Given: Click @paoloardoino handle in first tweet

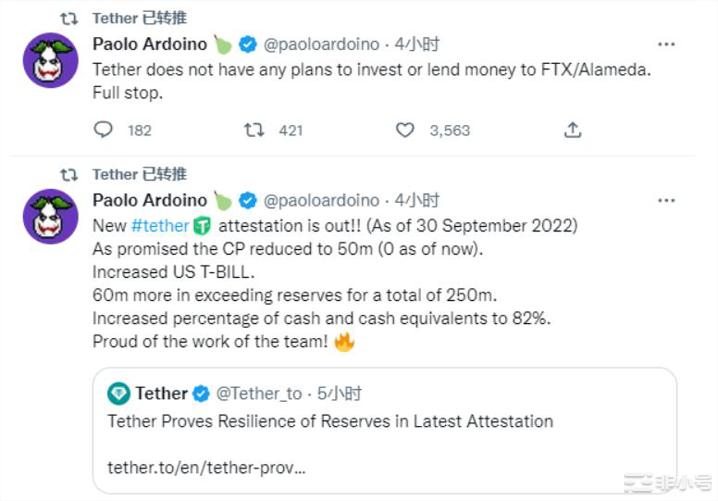Looking at the screenshot, I should pyautogui.click(x=321, y=44).
